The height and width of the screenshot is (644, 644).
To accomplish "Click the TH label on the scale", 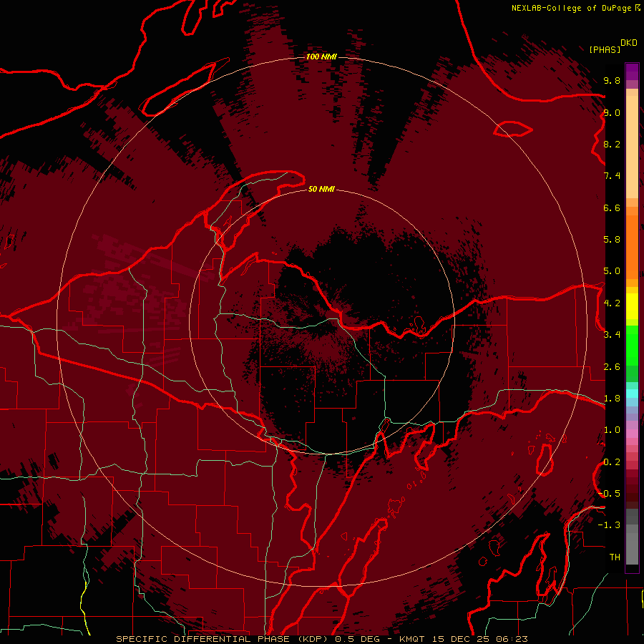I will [x=615, y=557].
